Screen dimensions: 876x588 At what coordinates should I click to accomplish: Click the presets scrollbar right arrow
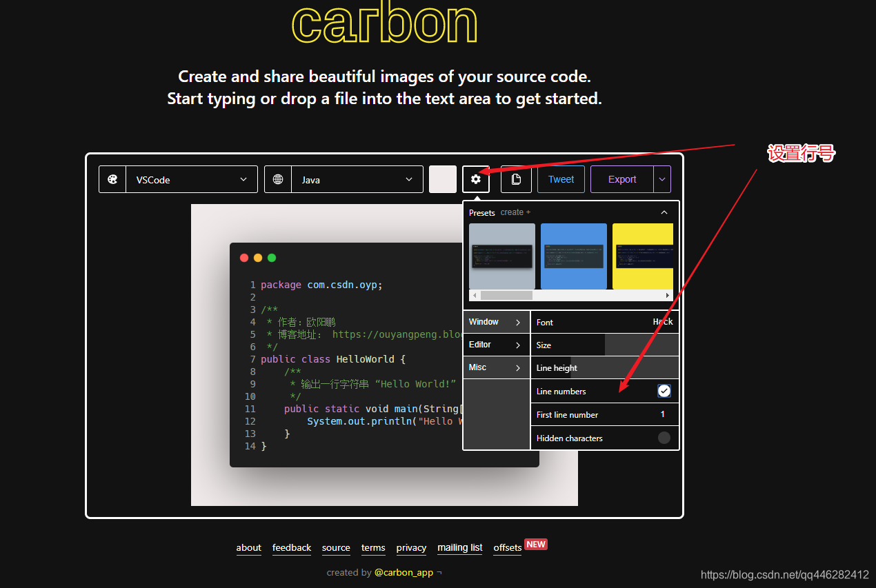[x=667, y=295]
